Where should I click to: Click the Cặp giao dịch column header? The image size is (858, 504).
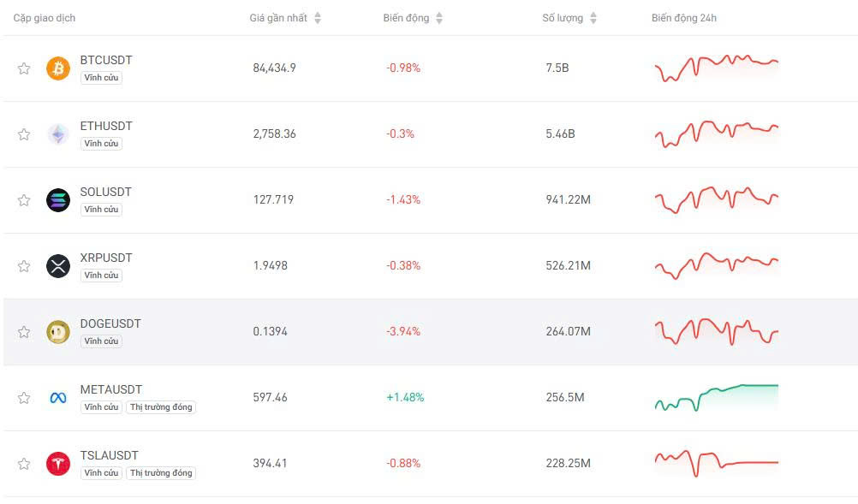coord(46,17)
